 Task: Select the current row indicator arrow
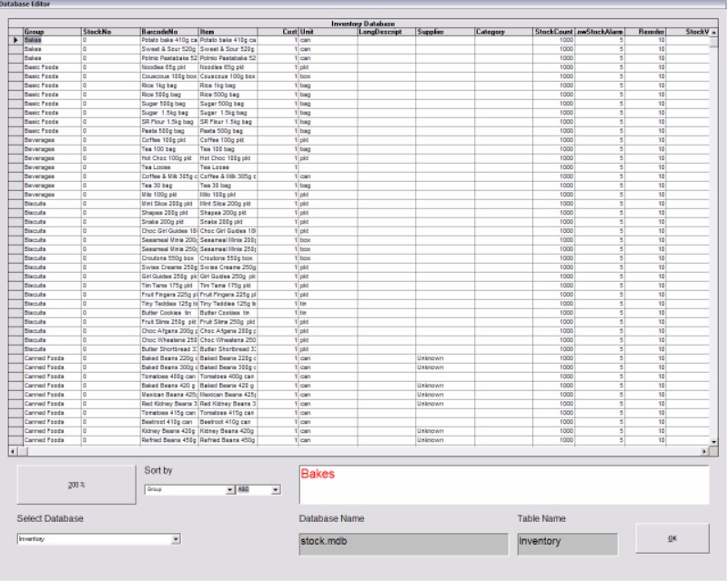coord(15,40)
